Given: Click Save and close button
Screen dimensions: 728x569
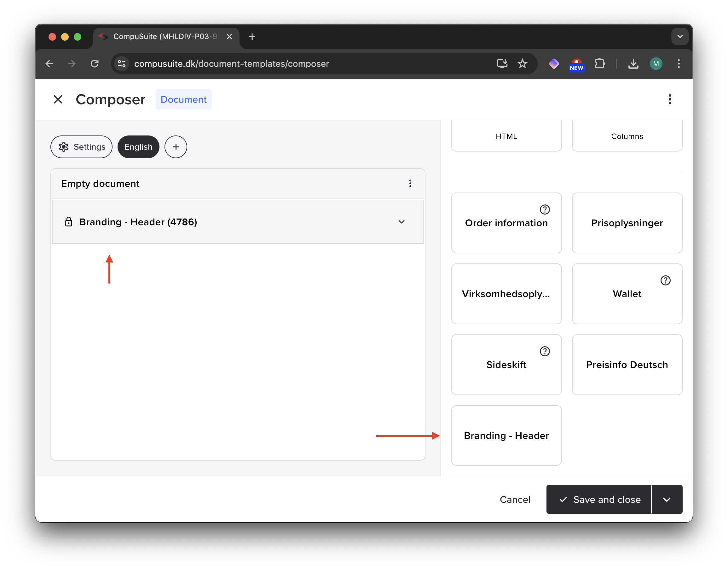Looking at the screenshot, I should [x=600, y=499].
